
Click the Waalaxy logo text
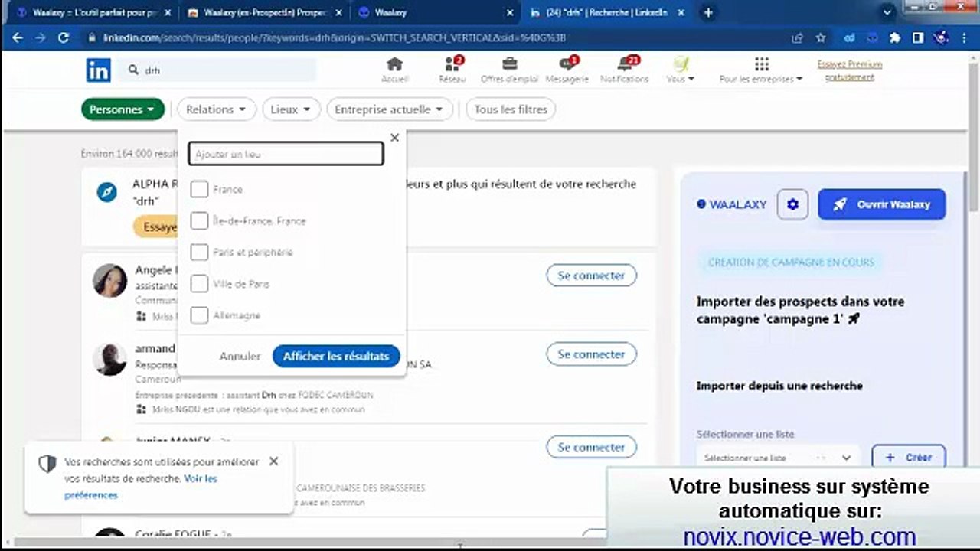(x=731, y=204)
